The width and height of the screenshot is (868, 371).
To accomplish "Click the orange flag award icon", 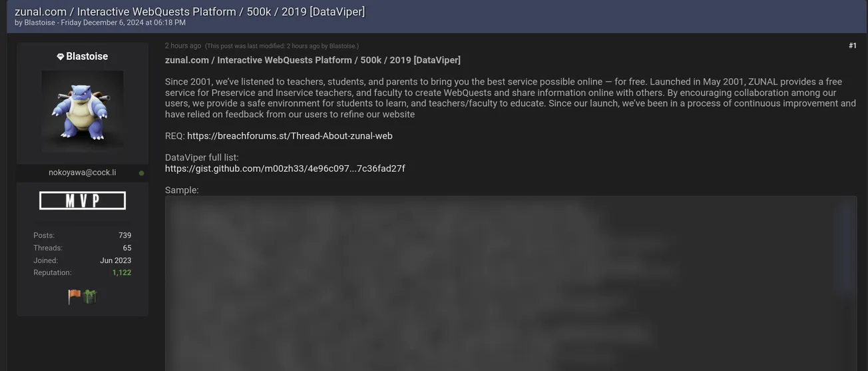I will pyautogui.click(x=75, y=296).
